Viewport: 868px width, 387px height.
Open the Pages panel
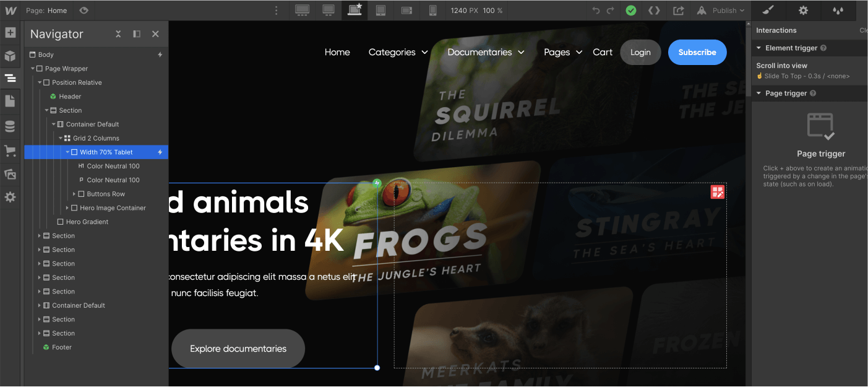coord(10,102)
